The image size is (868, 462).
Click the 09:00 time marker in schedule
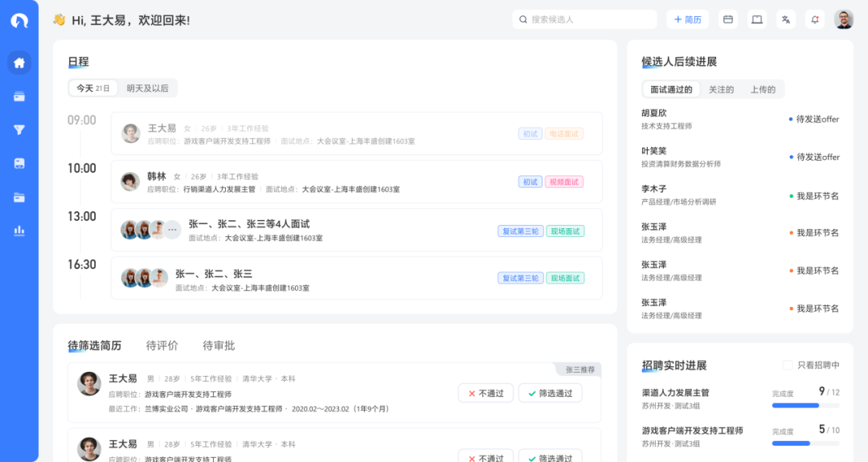pyautogui.click(x=81, y=120)
